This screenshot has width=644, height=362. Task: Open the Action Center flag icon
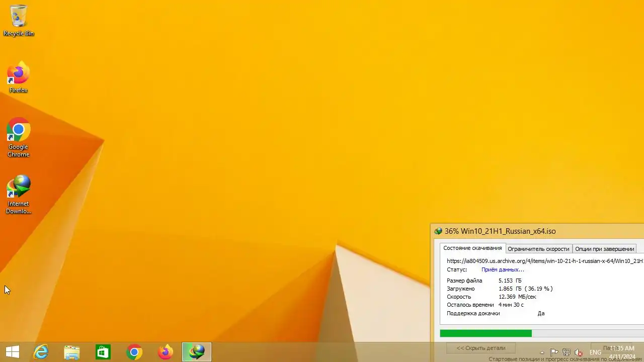click(x=554, y=352)
